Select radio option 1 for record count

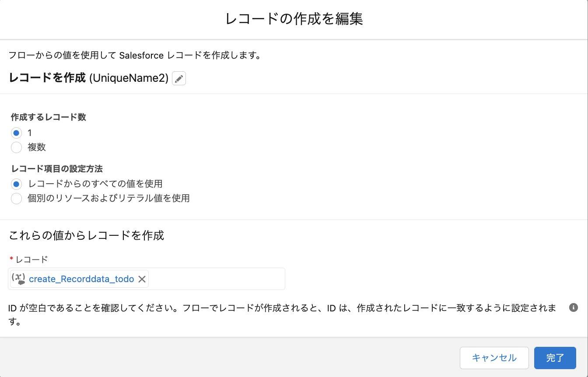[17, 133]
